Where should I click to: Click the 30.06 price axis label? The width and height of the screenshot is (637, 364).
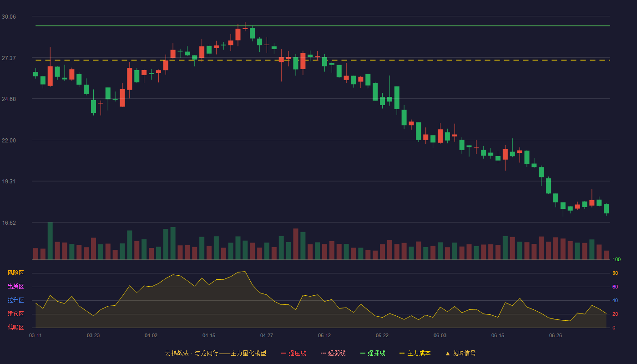coord(9,17)
